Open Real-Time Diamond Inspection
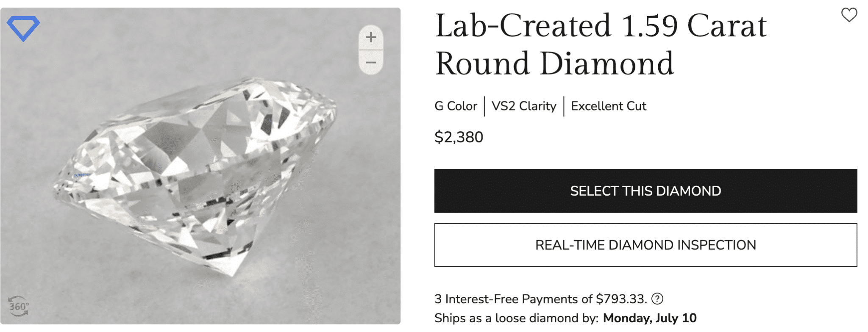The height and width of the screenshot is (332, 868). tap(645, 245)
